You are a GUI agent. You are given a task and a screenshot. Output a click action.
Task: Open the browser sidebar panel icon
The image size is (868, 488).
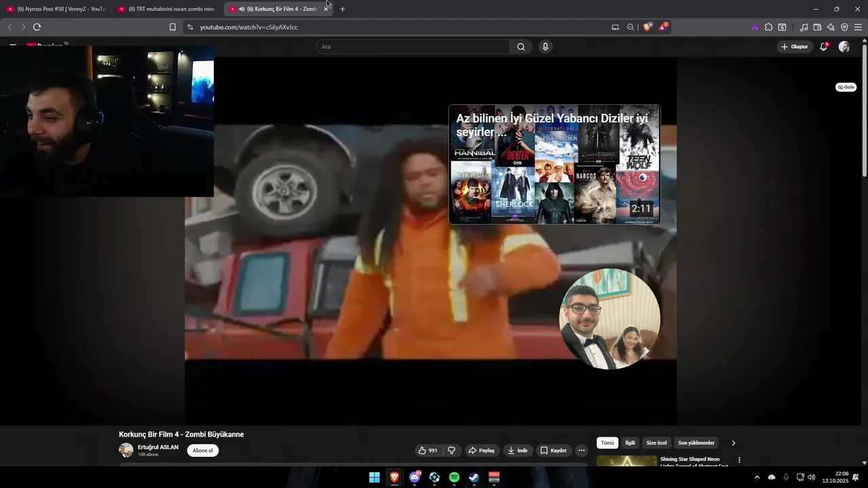[x=782, y=27]
